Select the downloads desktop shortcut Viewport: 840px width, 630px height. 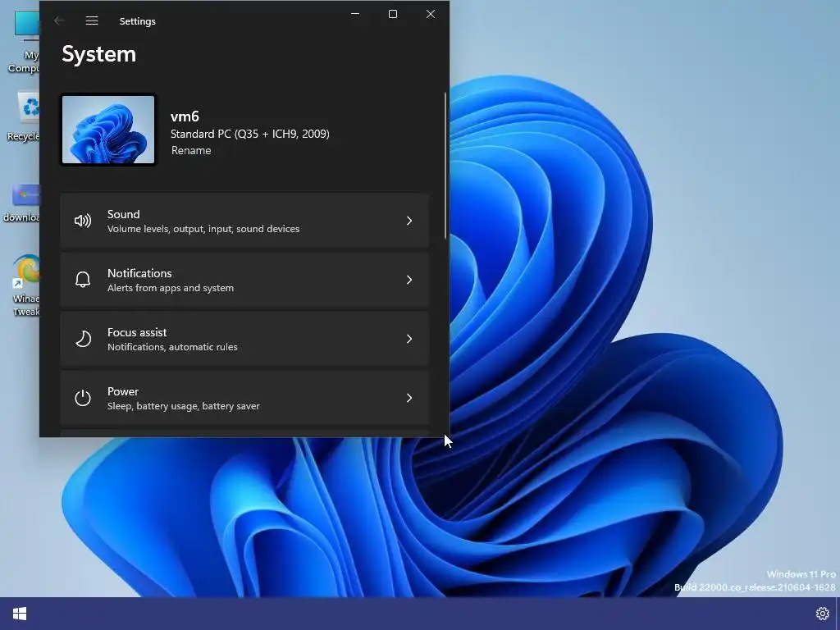22,203
